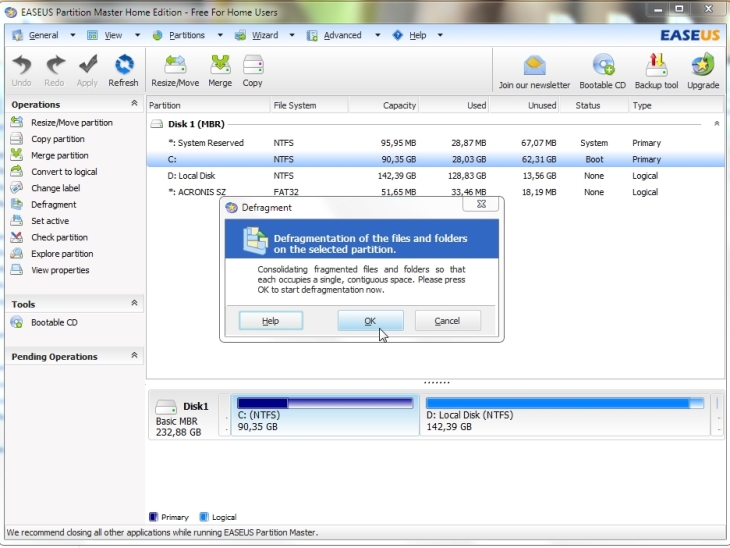Sort by the Capacity column header
This screenshot has height=548, width=730.
pyautogui.click(x=383, y=105)
